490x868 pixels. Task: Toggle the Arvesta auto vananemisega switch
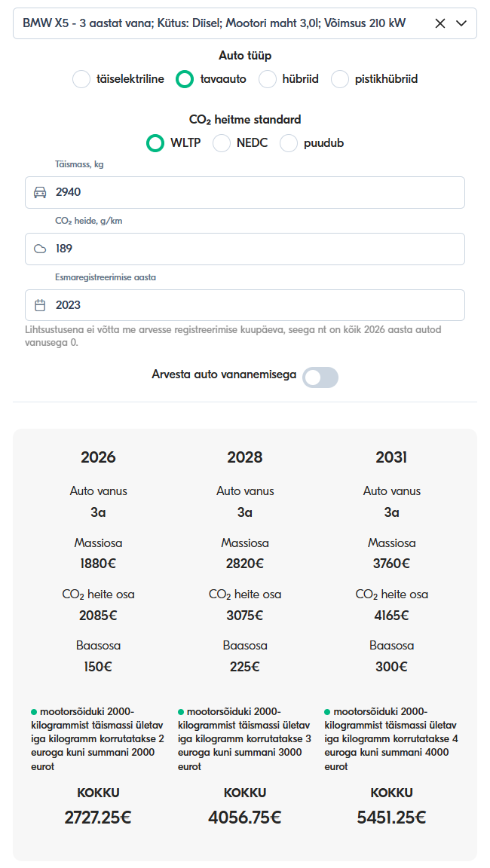point(320,377)
